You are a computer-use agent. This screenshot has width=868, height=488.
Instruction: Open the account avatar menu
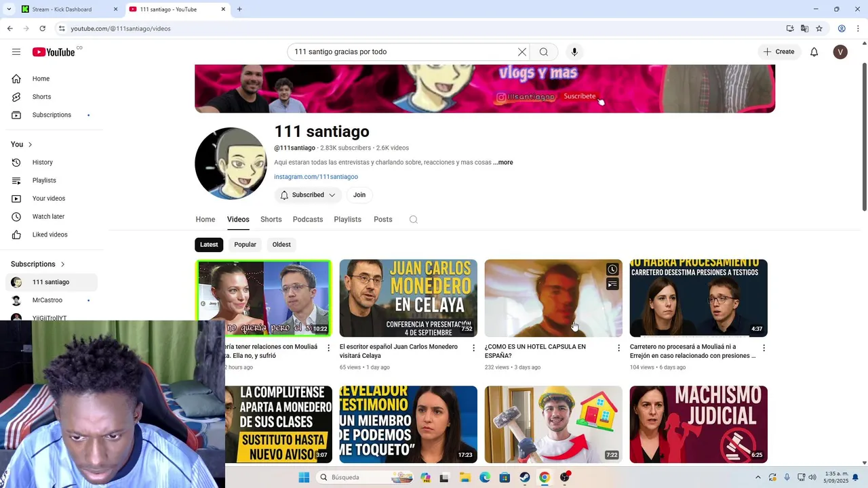click(840, 52)
